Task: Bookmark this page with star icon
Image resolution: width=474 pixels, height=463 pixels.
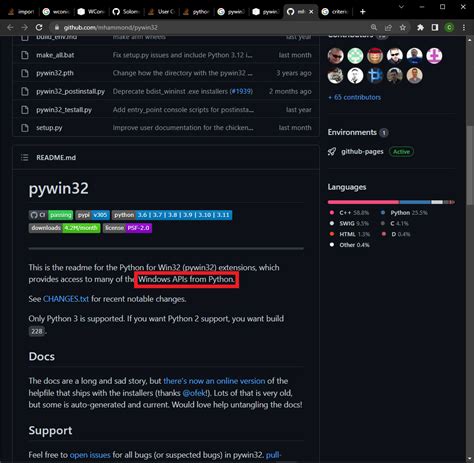Action: (403, 27)
